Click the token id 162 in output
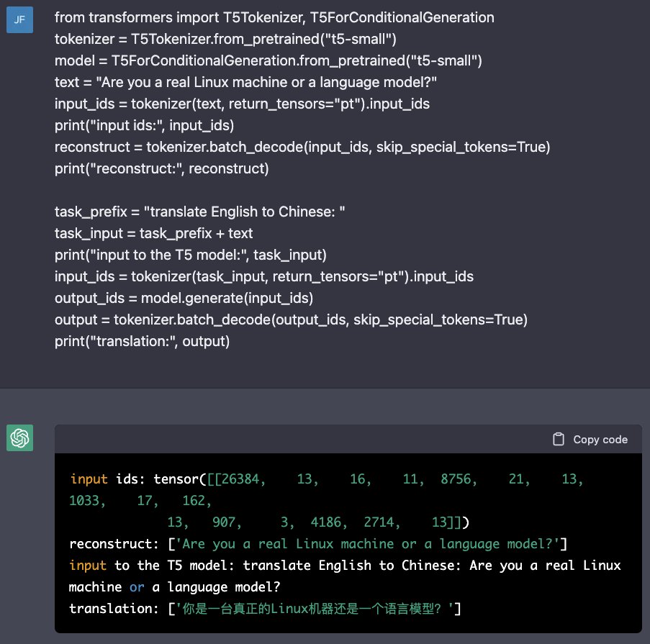Image resolution: width=650 pixels, height=644 pixels. (194, 501)
